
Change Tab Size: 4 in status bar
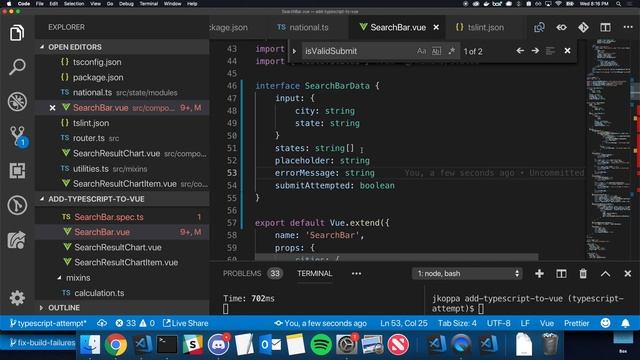457,323
